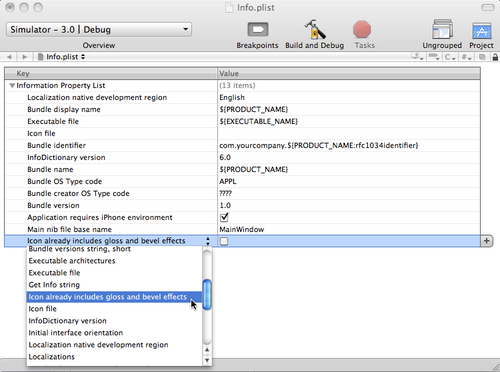Click the 'MainWindow' value cell

click(349, 230)
